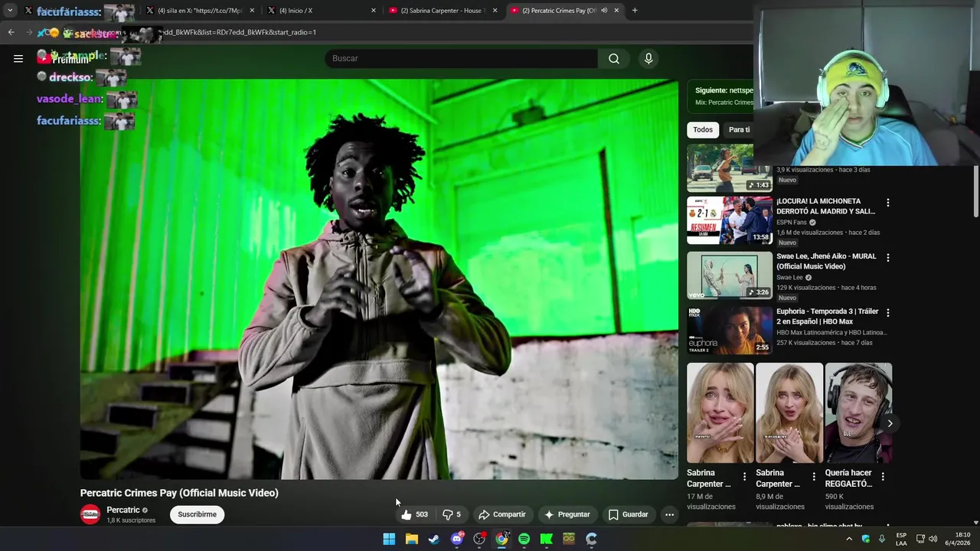Screen dimensions: 980x551
Task: Open options for the Euphoria trailer video
Action: tap(888, 313)
